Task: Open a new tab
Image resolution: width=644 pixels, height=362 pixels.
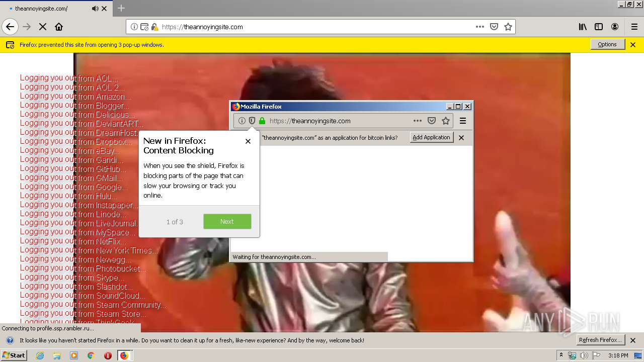Action: [x=121, y=8]
